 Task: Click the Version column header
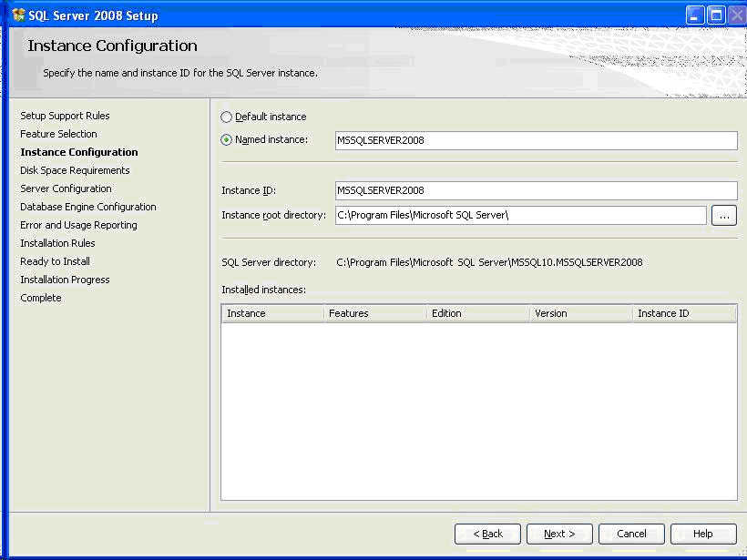581,313
